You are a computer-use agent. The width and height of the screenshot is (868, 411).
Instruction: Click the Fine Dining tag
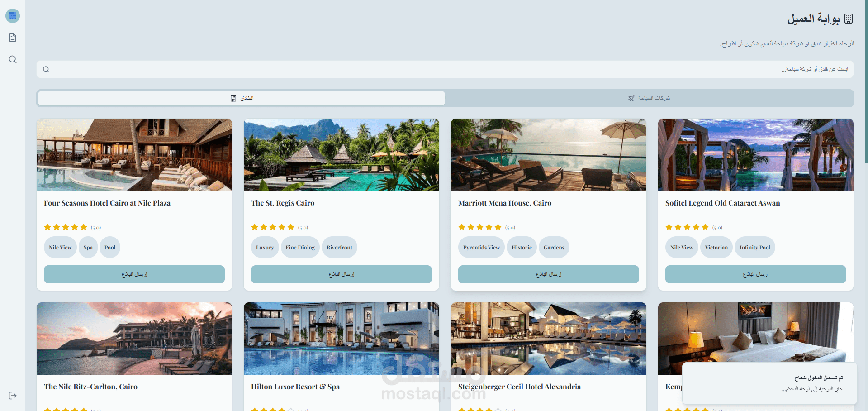(x=300, y=248)
